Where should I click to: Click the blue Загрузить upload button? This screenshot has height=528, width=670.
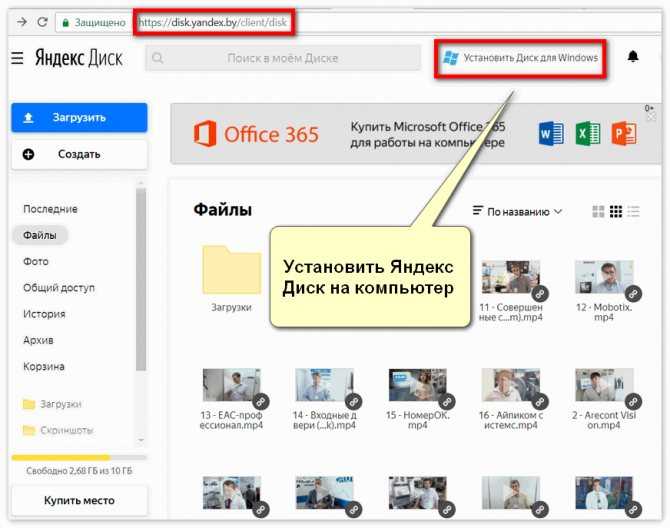coord(79,117)
